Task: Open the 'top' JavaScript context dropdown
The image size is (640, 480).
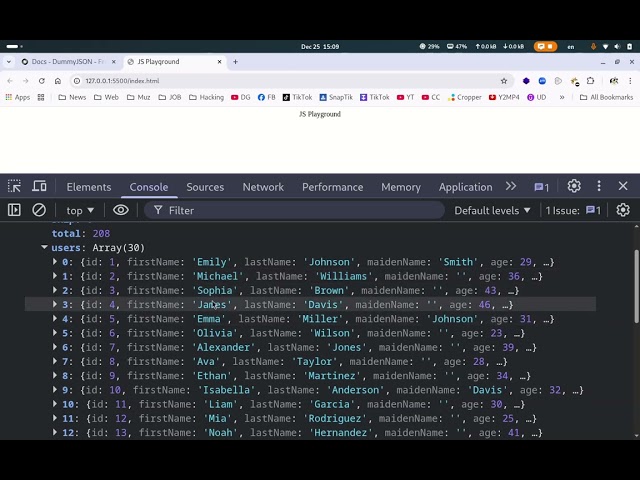Action: (80, 211)
